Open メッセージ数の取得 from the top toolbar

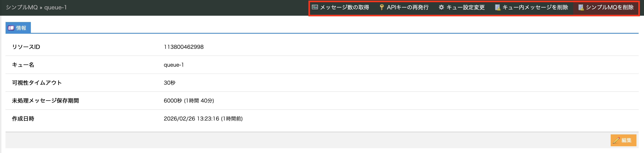click(x=344, y=8)
